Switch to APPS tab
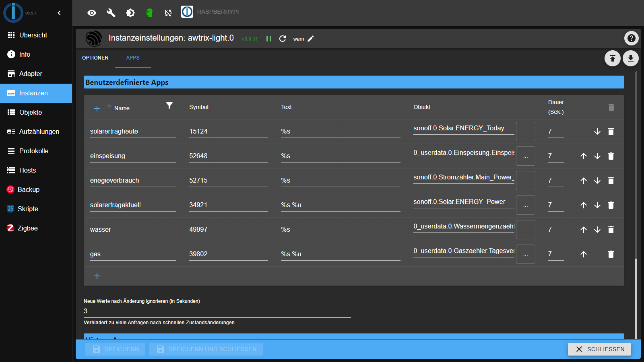This screenshot has width=644, height=362. [133, 58]
